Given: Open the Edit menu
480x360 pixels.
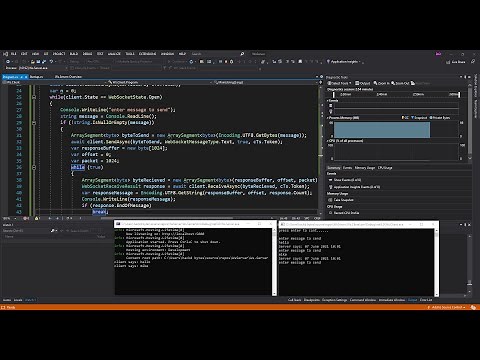Looking at the screenshot, I should coord(24,54).
